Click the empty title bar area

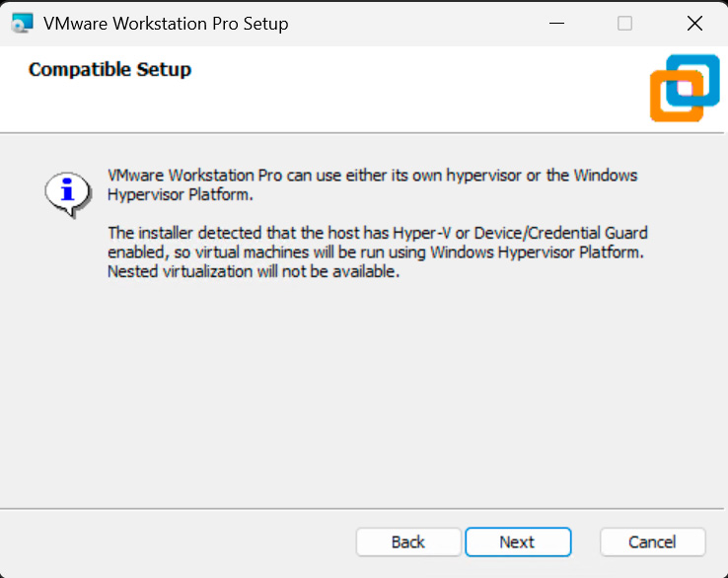(x=414, y=24)
